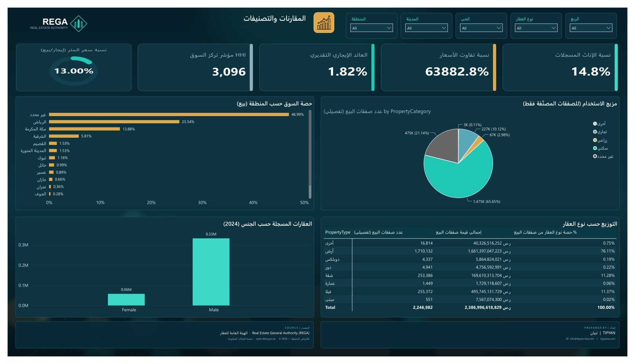Click the المقارنات والتصنيفات page title
This screenshot has height=364, width=635.
click(x=275, y=18)
